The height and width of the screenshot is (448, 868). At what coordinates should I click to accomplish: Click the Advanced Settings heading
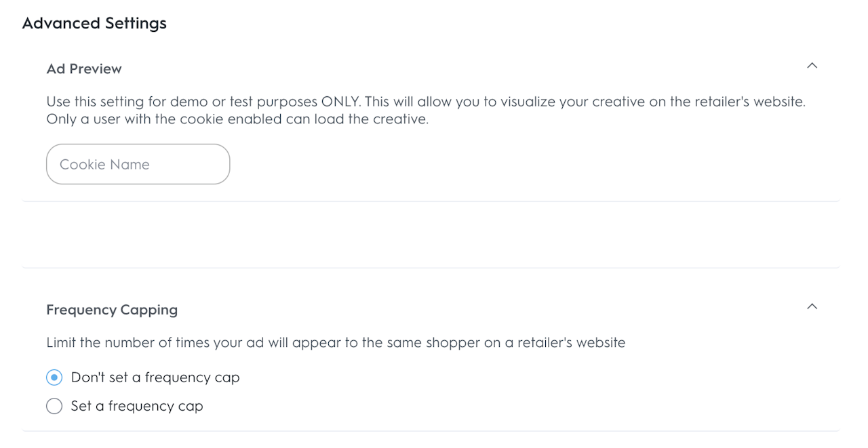pyautogui.click(x=94, y=23)
